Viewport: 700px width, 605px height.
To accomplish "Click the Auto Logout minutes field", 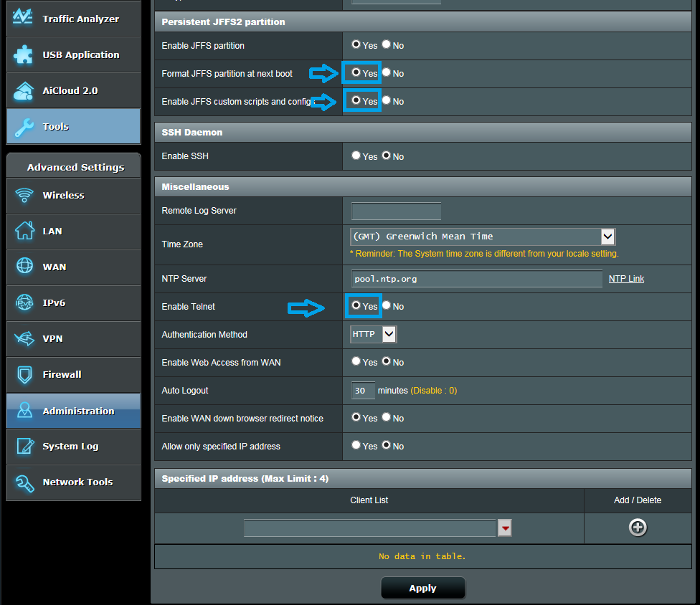I will pos(363,391).
